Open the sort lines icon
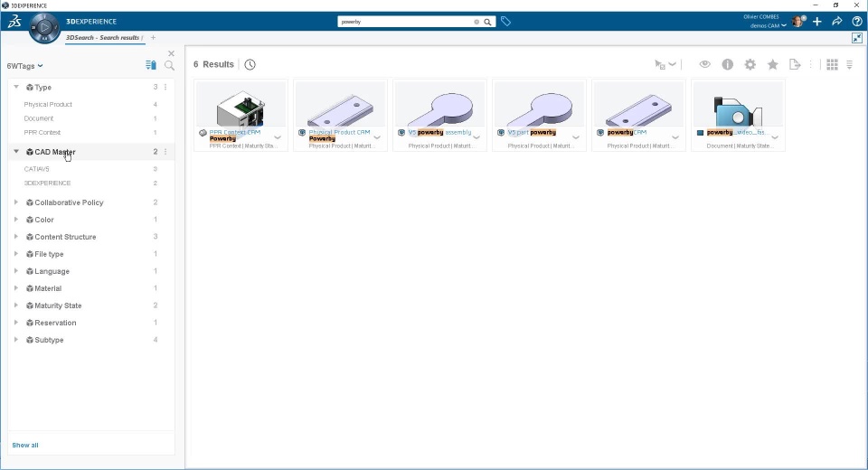Image resolution: width=868 pixels, height=470 pixels. coord(850,65)
